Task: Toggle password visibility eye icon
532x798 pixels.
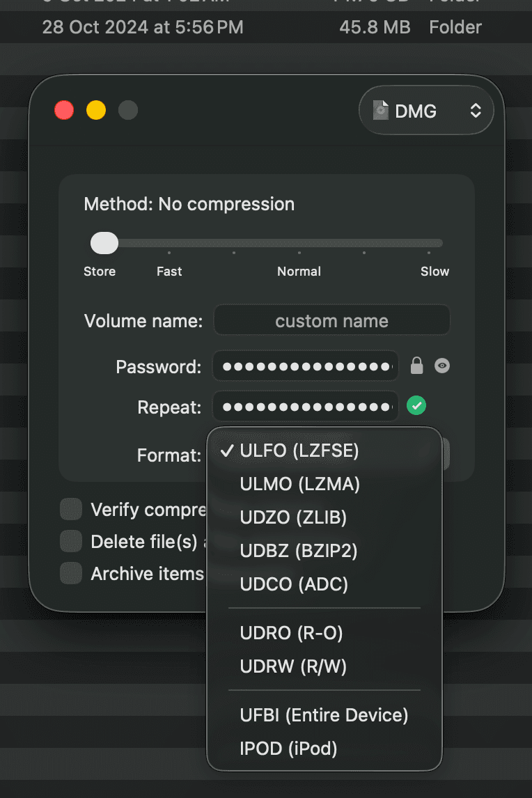Action: pos(442,366)
